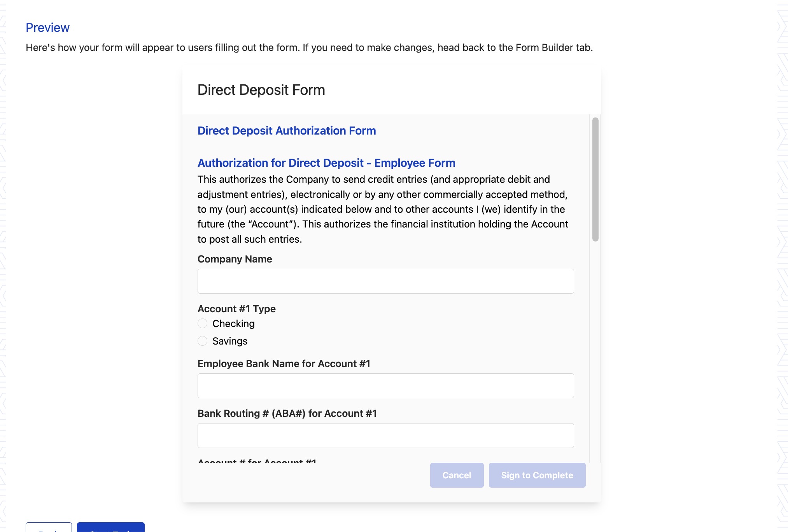
Task: Click the Direct Deposit Authorization Form heading
Action: click(287, 131)
